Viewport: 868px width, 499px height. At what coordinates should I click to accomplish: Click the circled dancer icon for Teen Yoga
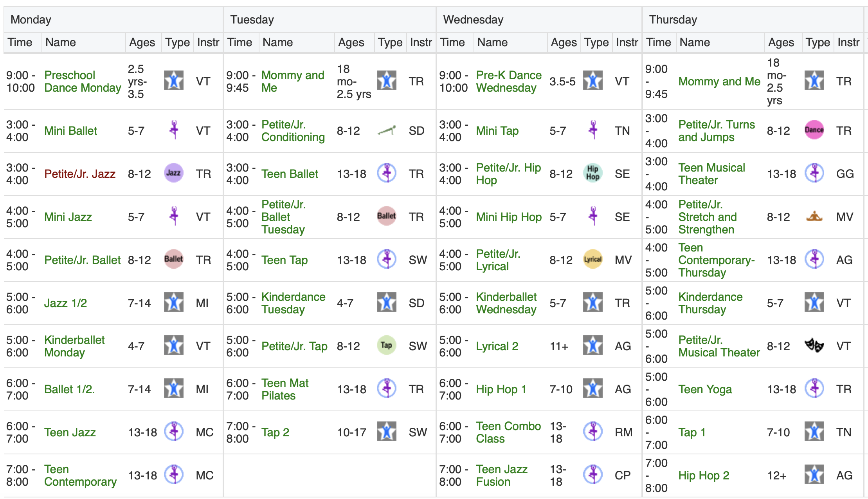coord(814,389)
